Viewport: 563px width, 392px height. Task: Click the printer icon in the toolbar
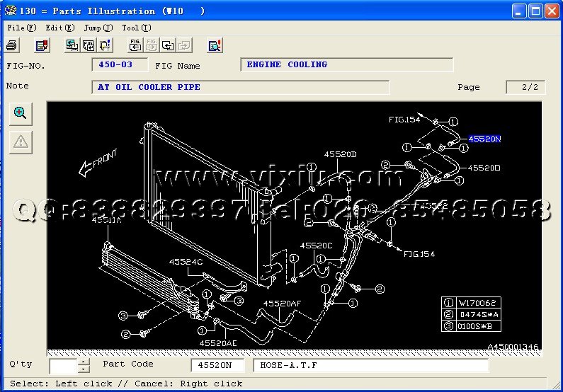[12, 46]
